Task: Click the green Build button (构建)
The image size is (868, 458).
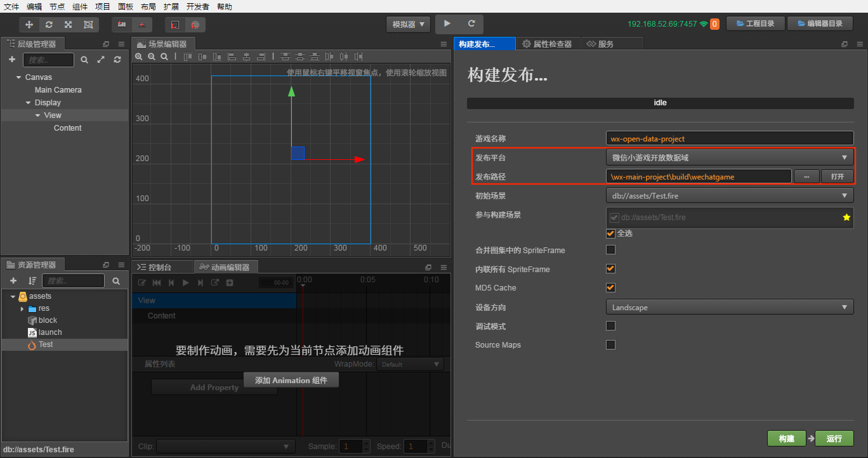Action: point(786,438)
